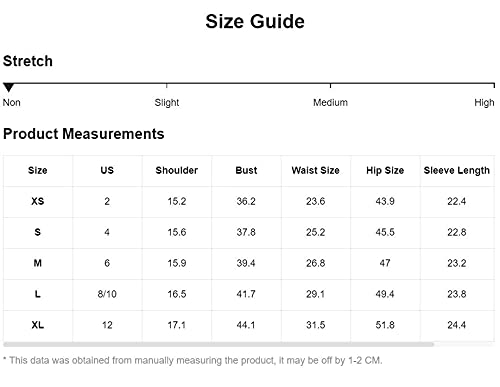Select the Medium stretch label
Image resolution: width=500 pixels, height=387 pixels.
click(x=330, y=102)
